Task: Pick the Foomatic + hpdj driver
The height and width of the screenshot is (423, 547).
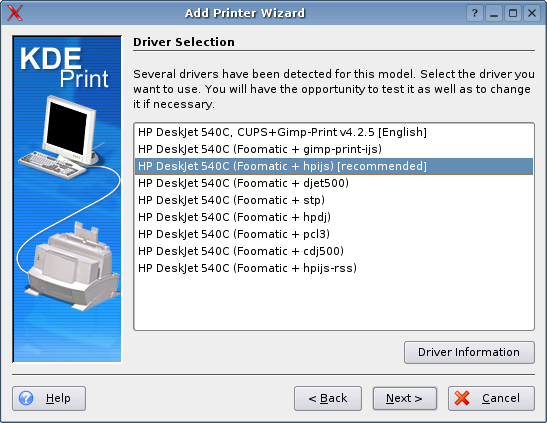Action: (x=334, y=217)
